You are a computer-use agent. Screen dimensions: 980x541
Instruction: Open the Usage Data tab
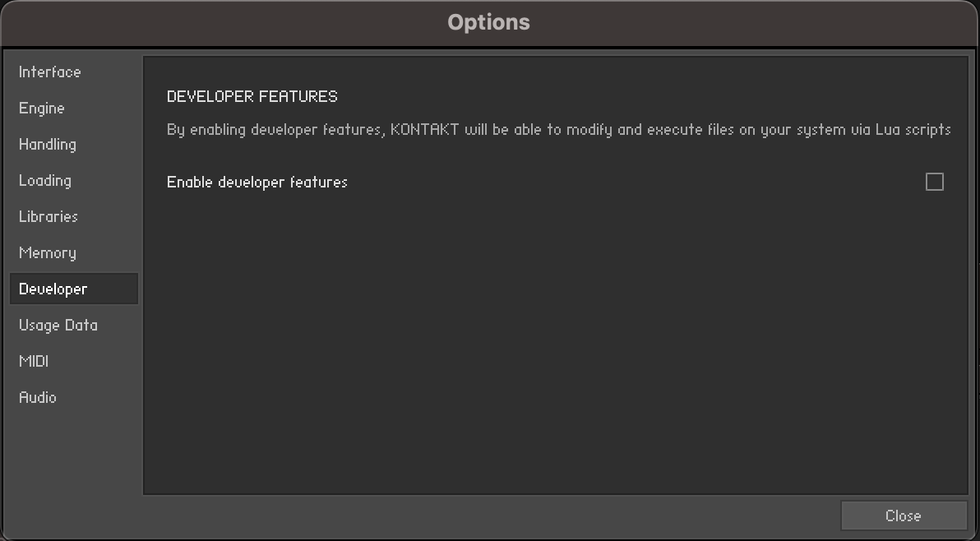[x=58, y=326]
